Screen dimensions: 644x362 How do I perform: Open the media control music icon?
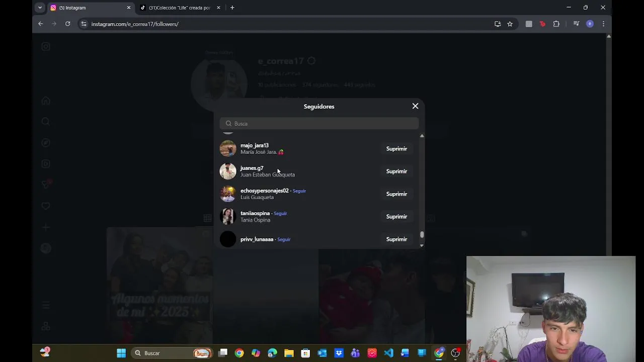pos(576,24)
